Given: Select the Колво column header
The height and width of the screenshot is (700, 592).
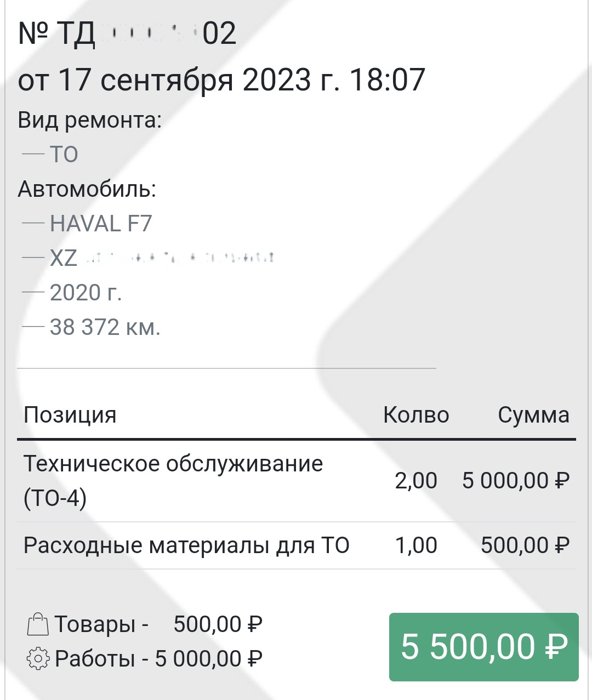Looking at the screenshot, I should click(415, 415).
